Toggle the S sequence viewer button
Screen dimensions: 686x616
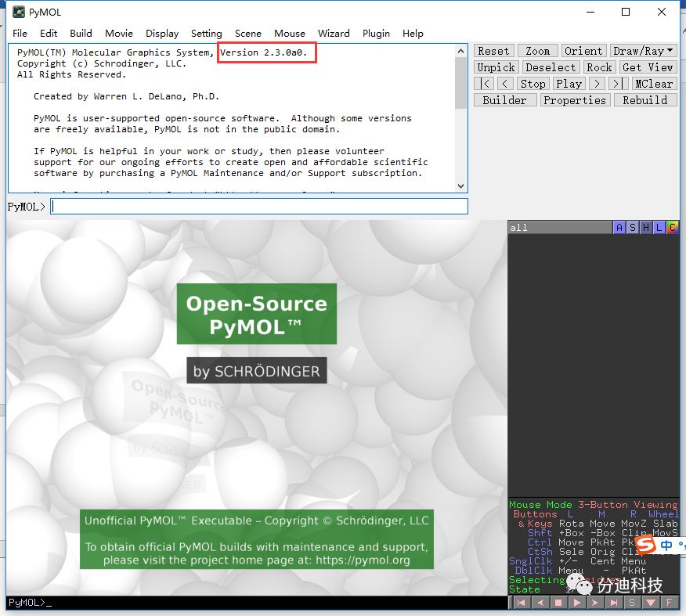pyautogui.click(x=632, y=603)
